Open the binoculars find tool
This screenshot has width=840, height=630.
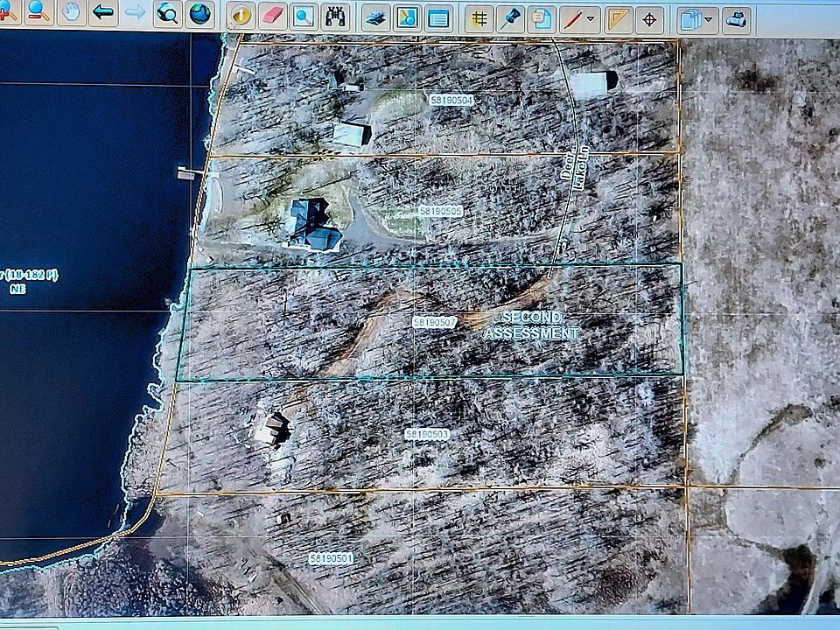coord(336,17)
